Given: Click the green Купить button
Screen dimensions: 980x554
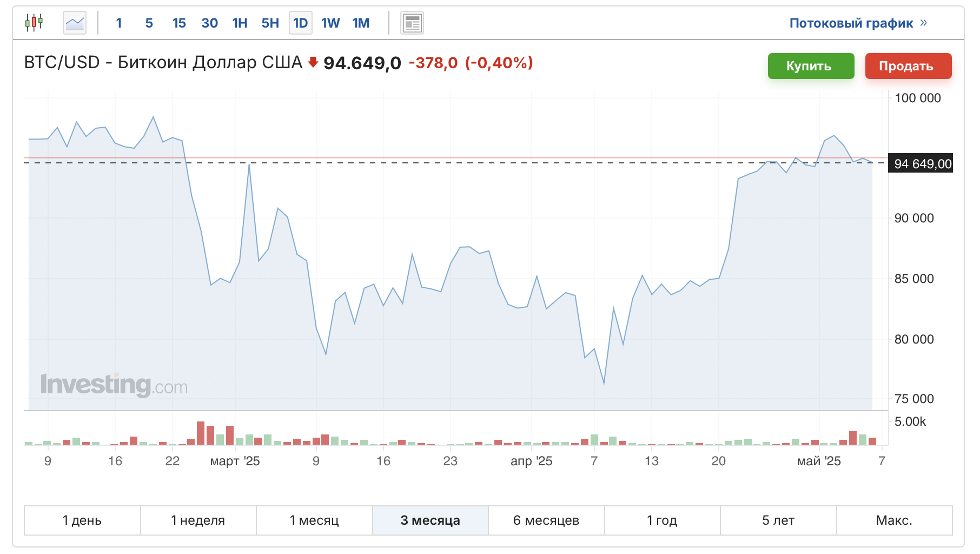Looking at the screenshot, I should [811, 66].
